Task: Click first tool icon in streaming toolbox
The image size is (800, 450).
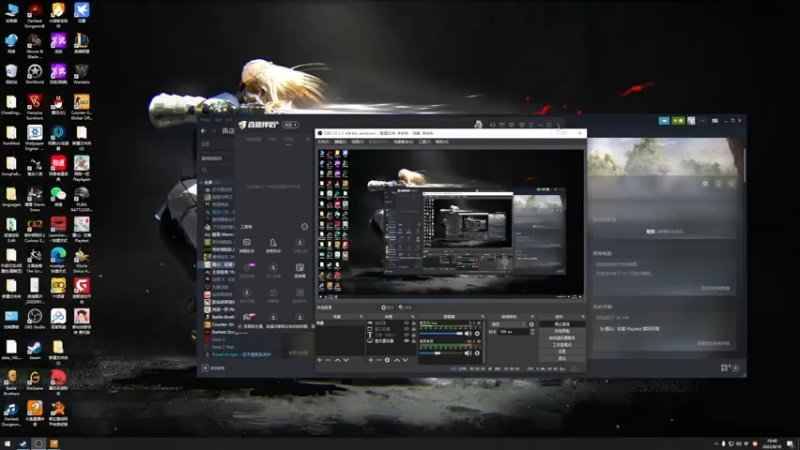Action: click(x=247, y=244)
